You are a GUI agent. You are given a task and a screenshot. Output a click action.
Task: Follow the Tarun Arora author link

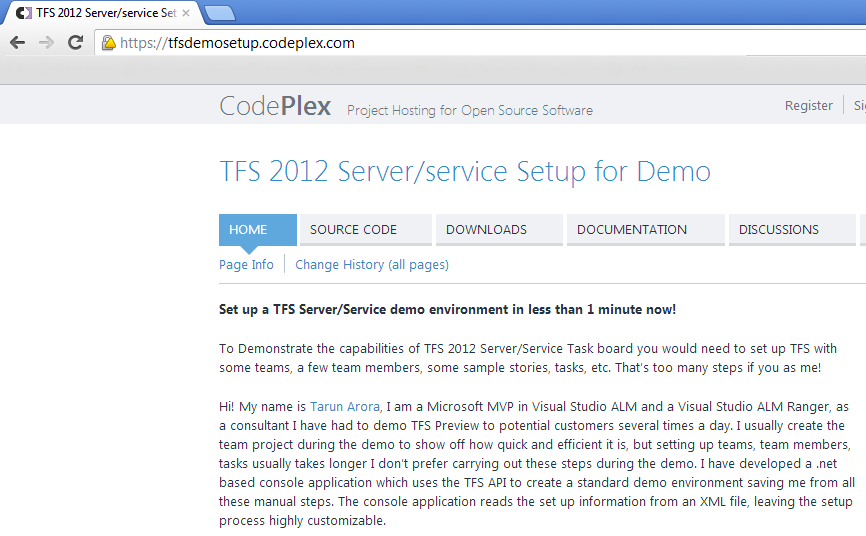point(346,407)
